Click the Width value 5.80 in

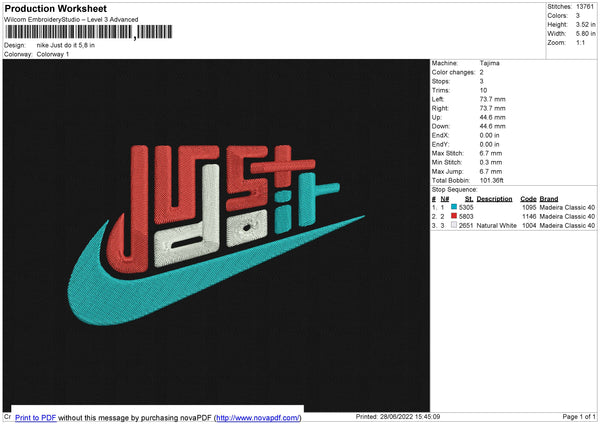(585, 34)
